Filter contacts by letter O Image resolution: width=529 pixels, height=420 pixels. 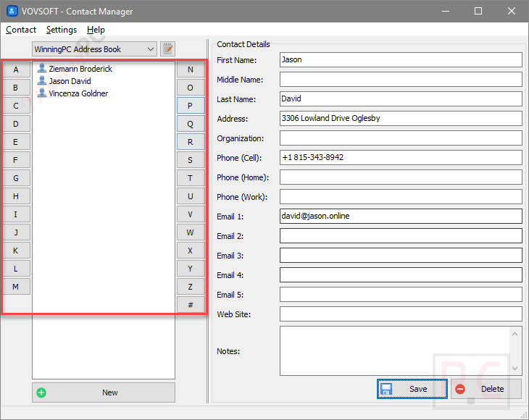click(191, 88)
